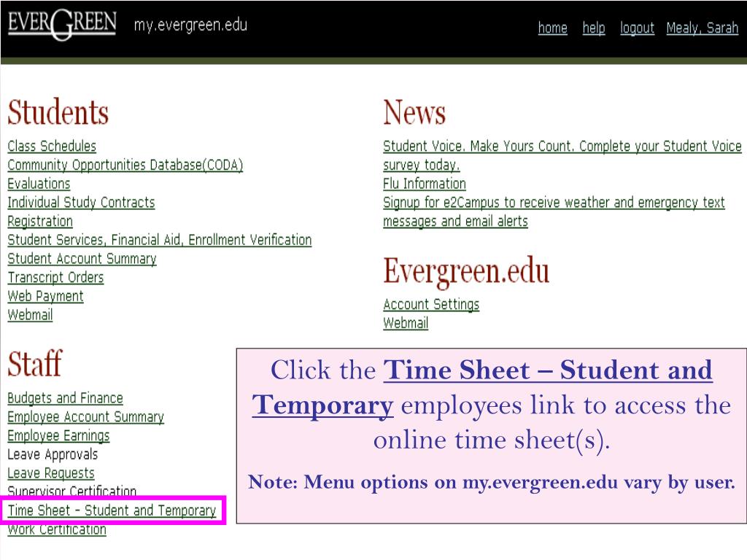The height and width of the screenshot is (560, 747).
Task: Click logout in the header
Action: click(x=637, y=28)
